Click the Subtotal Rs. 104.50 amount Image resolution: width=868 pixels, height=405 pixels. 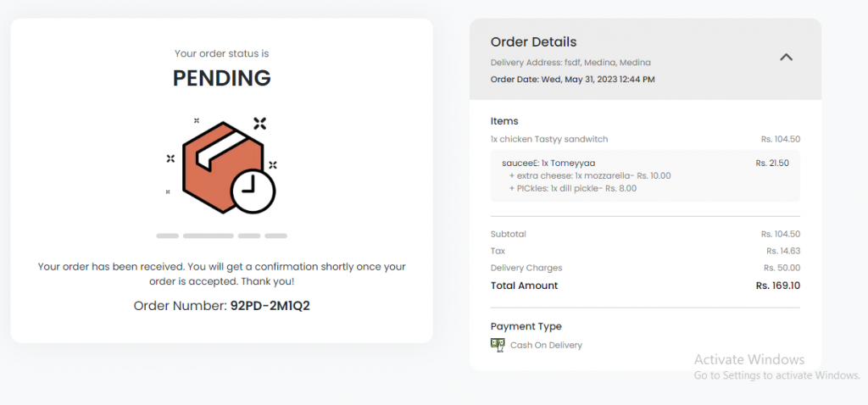point(780,234)
